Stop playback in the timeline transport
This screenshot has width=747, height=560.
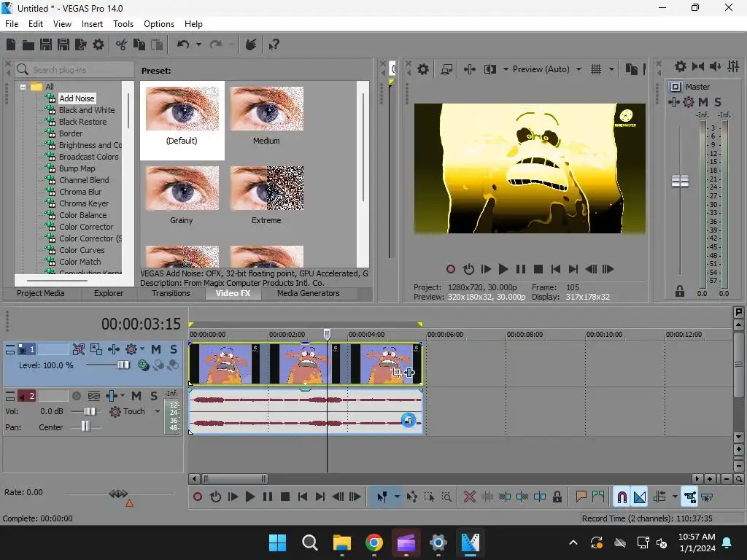[x=285, y=497]
